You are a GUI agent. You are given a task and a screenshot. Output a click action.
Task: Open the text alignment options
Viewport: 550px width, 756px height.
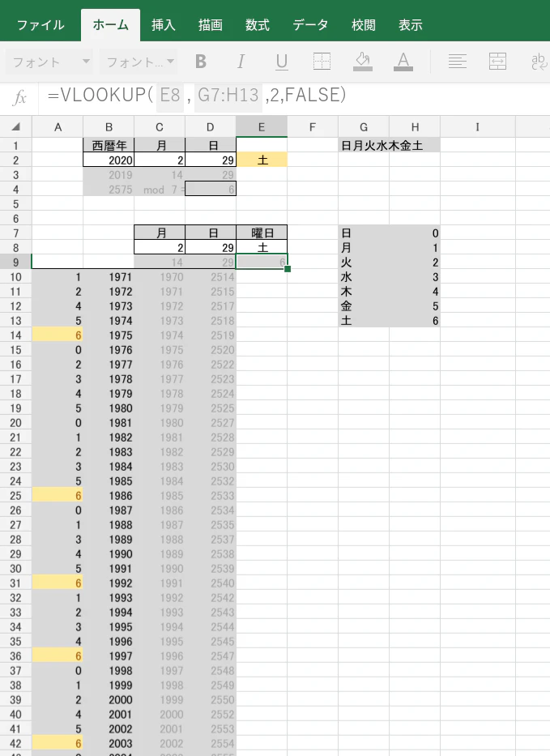pyautogui.click(x=457, y=62)
